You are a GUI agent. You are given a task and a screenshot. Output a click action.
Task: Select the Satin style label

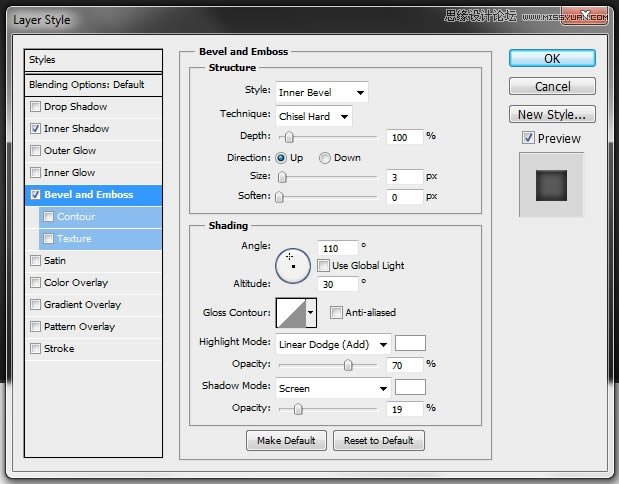pyautogui.click(x=55, y=261)
